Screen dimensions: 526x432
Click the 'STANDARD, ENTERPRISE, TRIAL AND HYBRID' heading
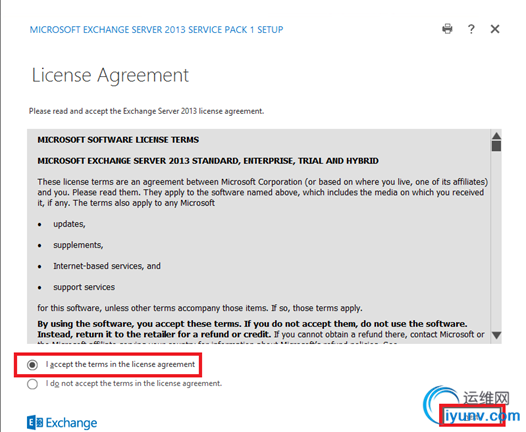(x=208, y=161)
